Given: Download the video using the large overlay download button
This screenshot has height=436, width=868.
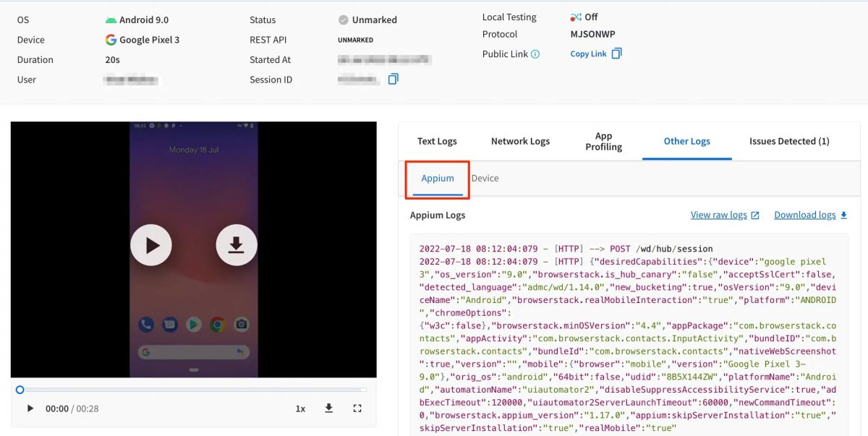Looking at the screenshot, I should 237,245.
